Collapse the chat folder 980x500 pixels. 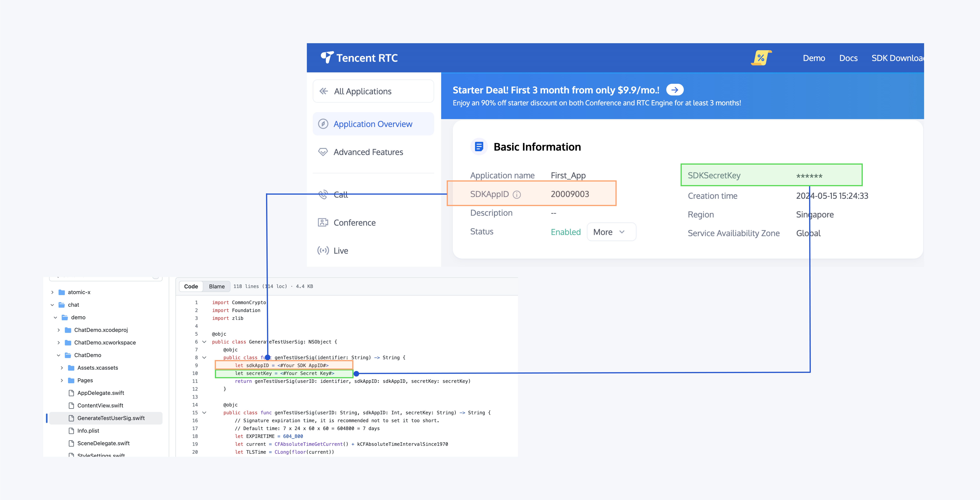point(52,305)
